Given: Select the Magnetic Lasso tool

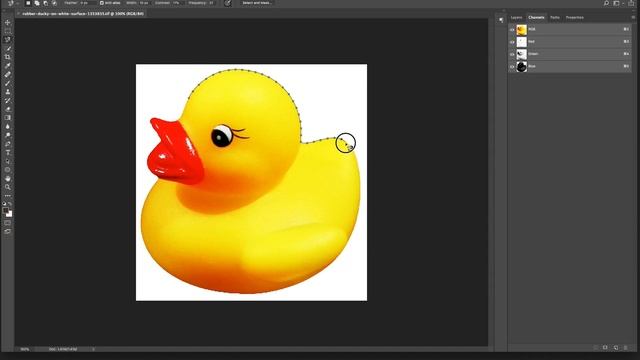Looking at the screenshot, I should (8, 40).
